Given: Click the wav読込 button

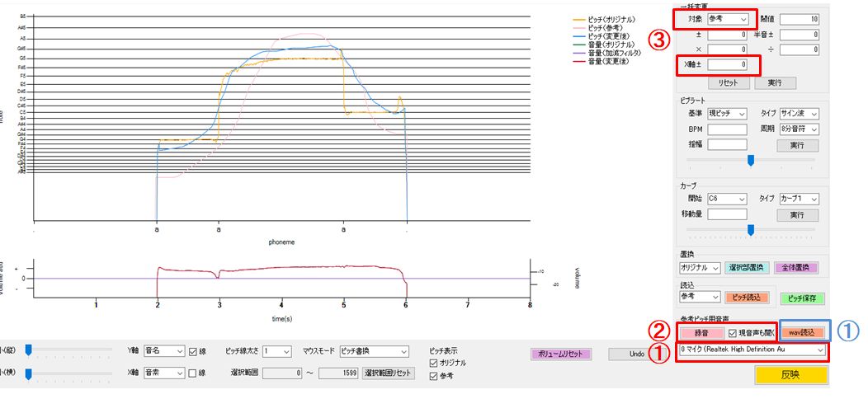Looking at the screenshot, I should click(802, 332).
